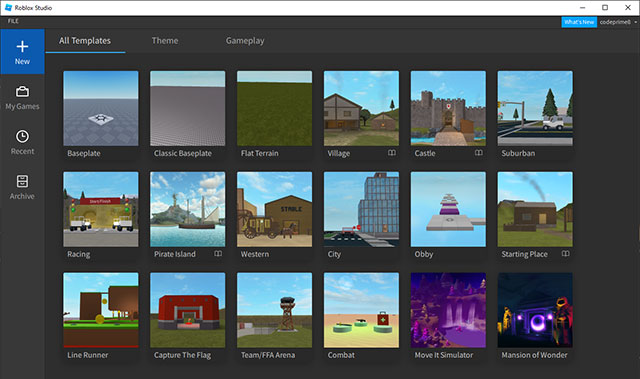Click the Line Runner label text
Viewport: 640px width, 379px height.
[x=88, y=355]
